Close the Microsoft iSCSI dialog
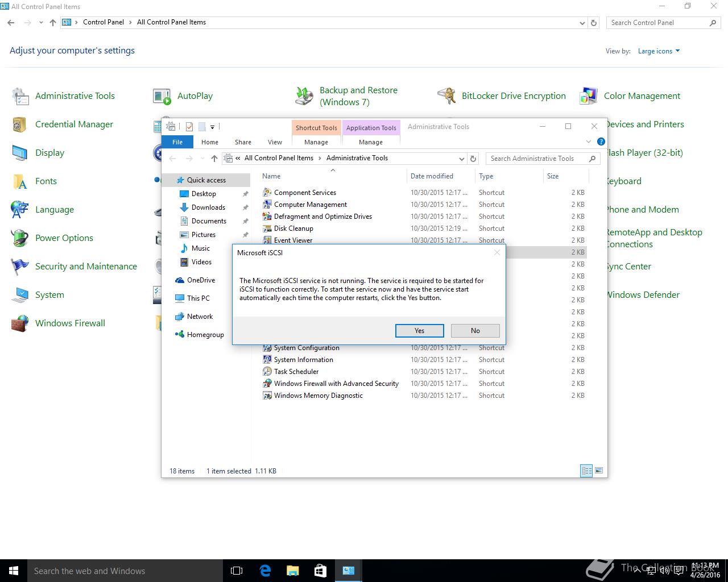 pos(497,252)
